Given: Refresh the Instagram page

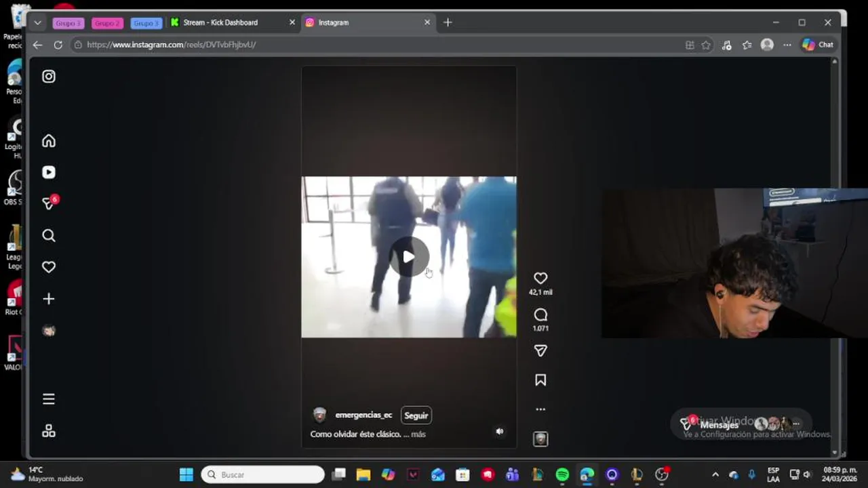Looking at the screenshot, I should 58,45.
